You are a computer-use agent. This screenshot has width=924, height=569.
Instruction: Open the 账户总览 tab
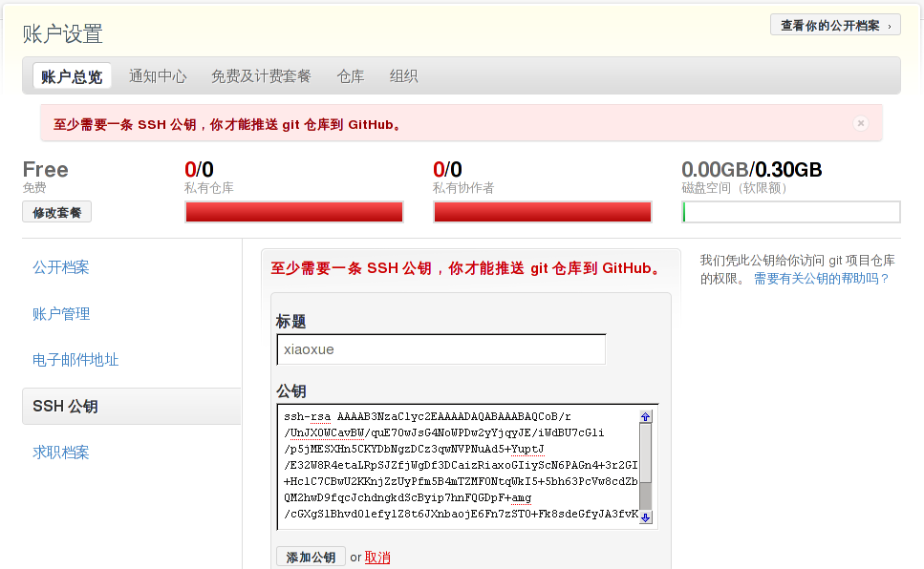coord(72,76)
